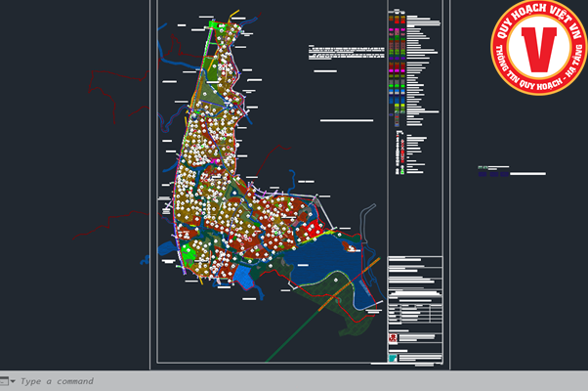Select the teal logo in title block
Viewport: 588px width, 391px height.
[393, 358]
